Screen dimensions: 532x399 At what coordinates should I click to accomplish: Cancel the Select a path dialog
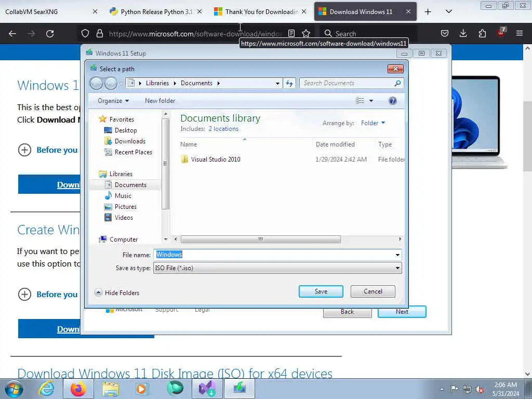pos(373,291)
